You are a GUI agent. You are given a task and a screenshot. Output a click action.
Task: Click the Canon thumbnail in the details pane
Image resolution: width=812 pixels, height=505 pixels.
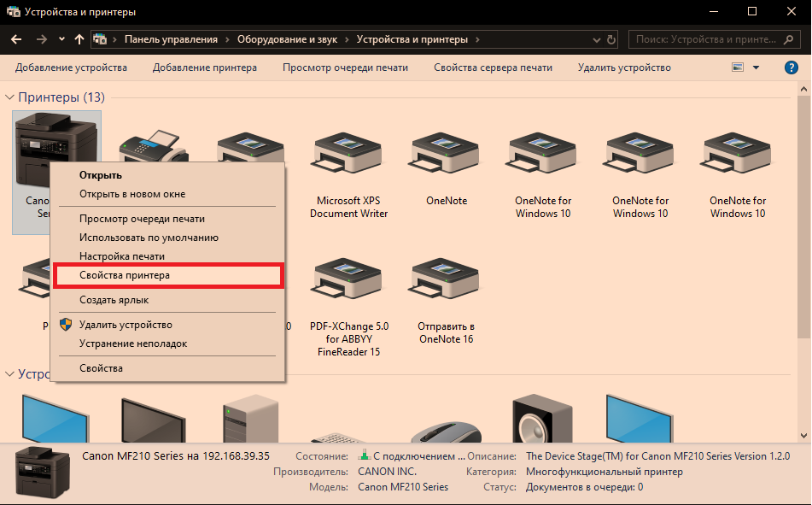(43, 473)
